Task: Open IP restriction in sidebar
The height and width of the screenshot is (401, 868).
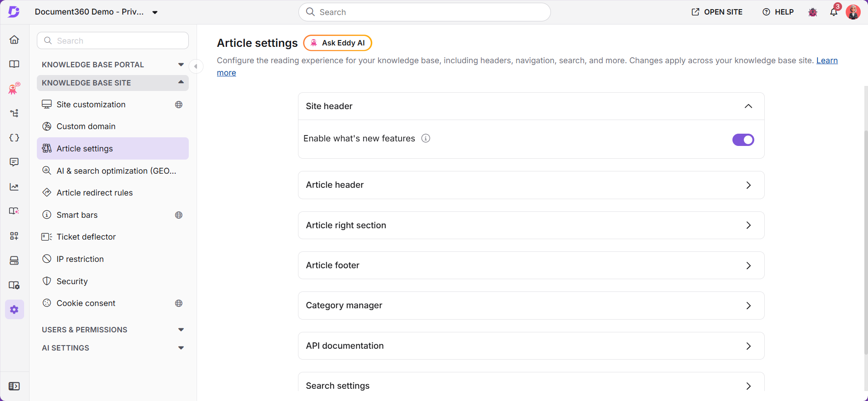Action: (113, 259)
